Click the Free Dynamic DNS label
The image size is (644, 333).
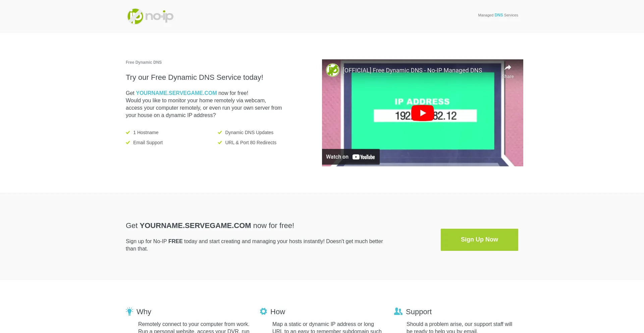click(x=144, y=62)
